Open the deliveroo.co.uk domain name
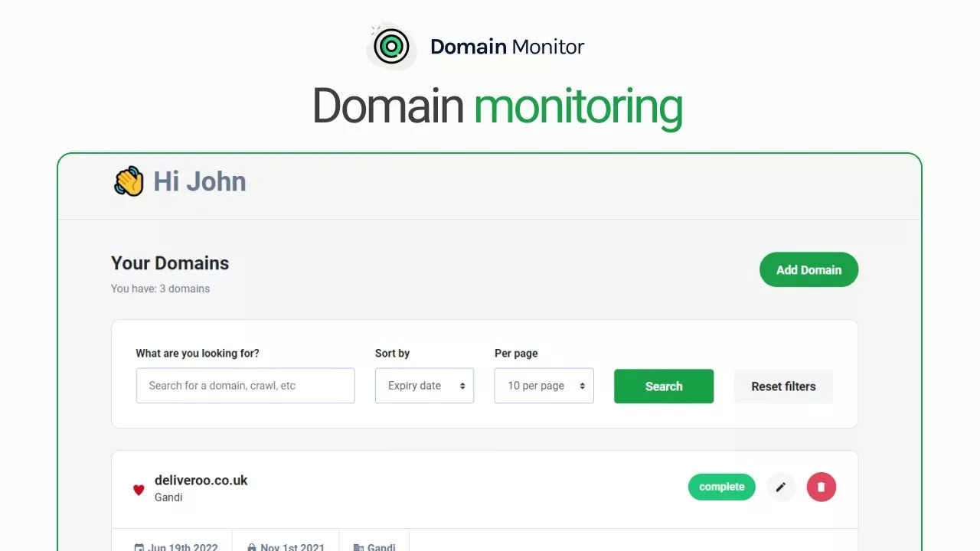 [201, 481]
